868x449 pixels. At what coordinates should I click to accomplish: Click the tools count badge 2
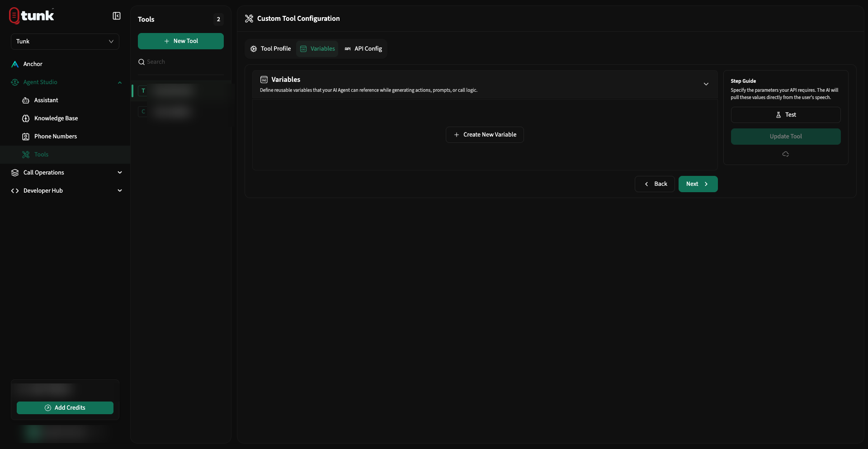pyautogui.click(x=218, y=19)
